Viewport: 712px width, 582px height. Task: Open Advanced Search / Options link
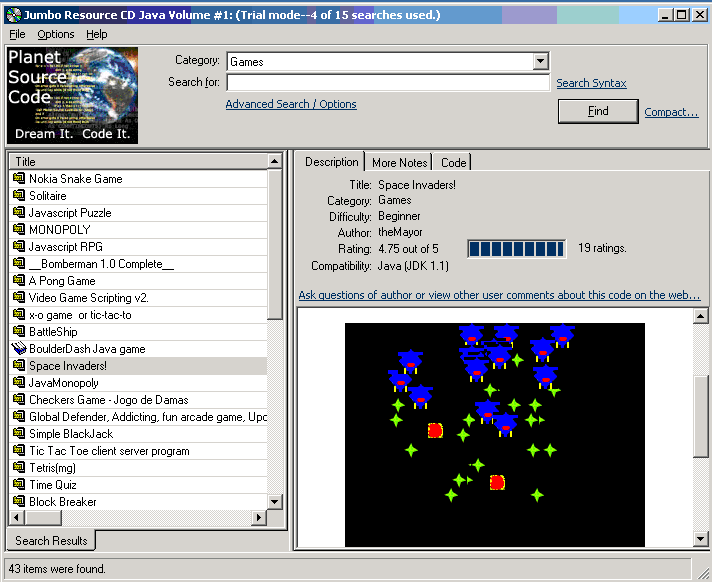click(x=291, y=104)
